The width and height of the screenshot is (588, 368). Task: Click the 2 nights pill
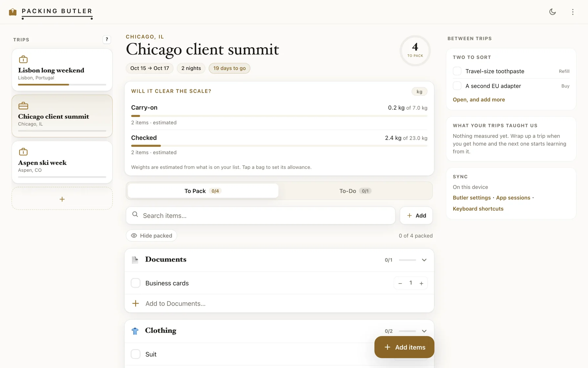(x=191, y=68)
